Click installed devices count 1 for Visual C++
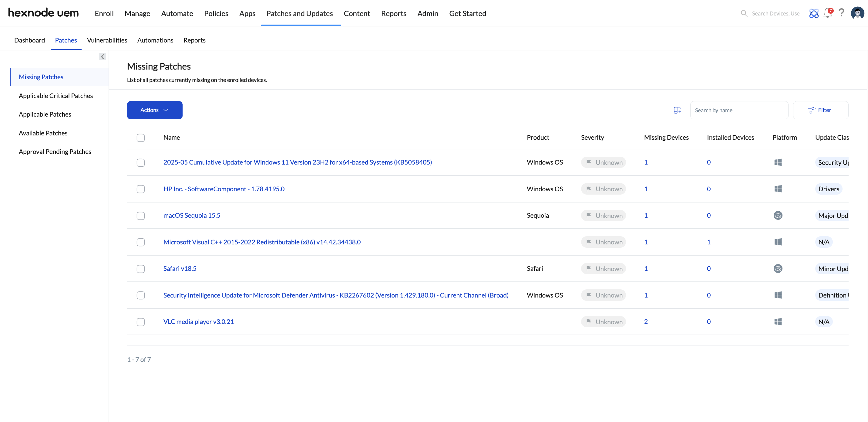 [708, 242]
